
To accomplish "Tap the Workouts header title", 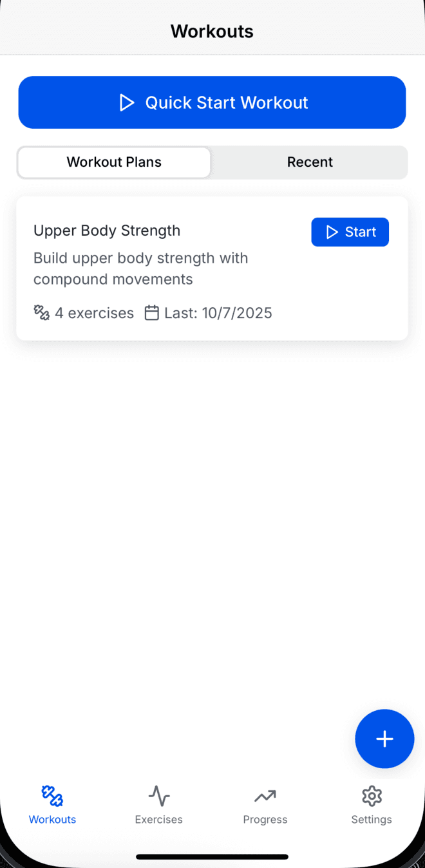I will (x=212, y=31).
